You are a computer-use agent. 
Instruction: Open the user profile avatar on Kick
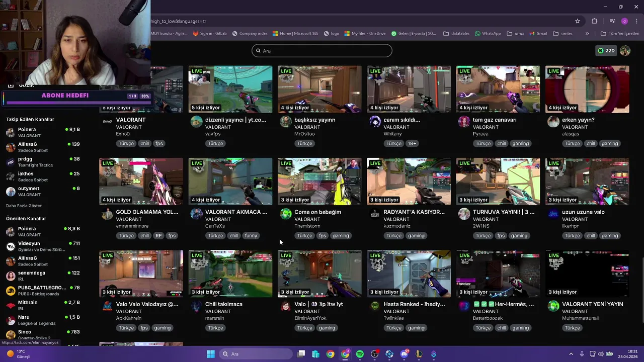point(625,51)
